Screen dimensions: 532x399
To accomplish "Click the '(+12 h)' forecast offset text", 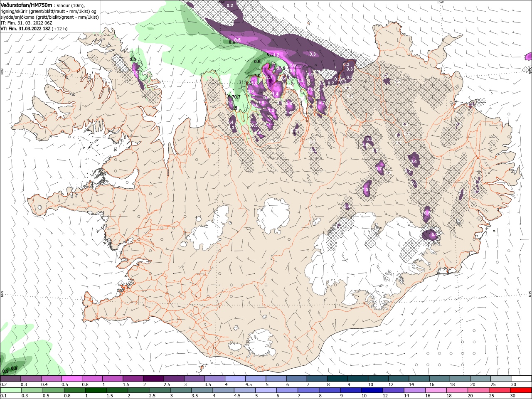I will tap(60, 29).
